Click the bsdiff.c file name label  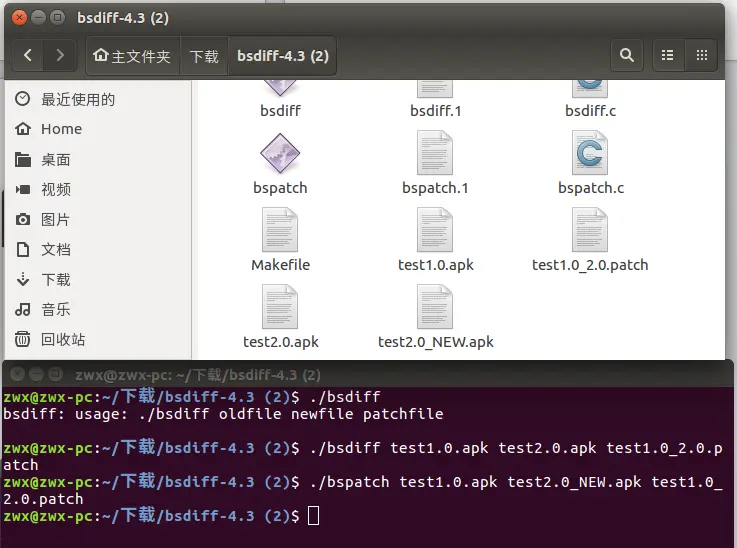click(590, 111)
